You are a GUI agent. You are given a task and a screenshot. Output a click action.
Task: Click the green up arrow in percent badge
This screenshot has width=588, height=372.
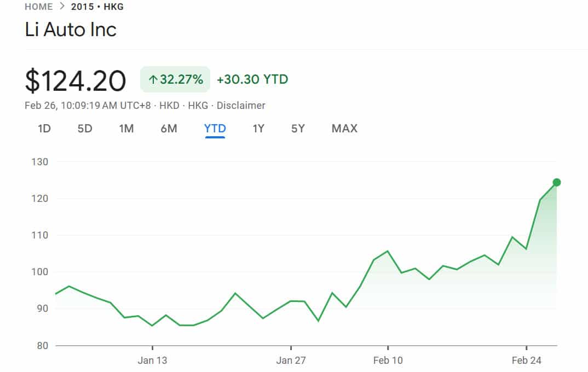click(x=153, y=80)
